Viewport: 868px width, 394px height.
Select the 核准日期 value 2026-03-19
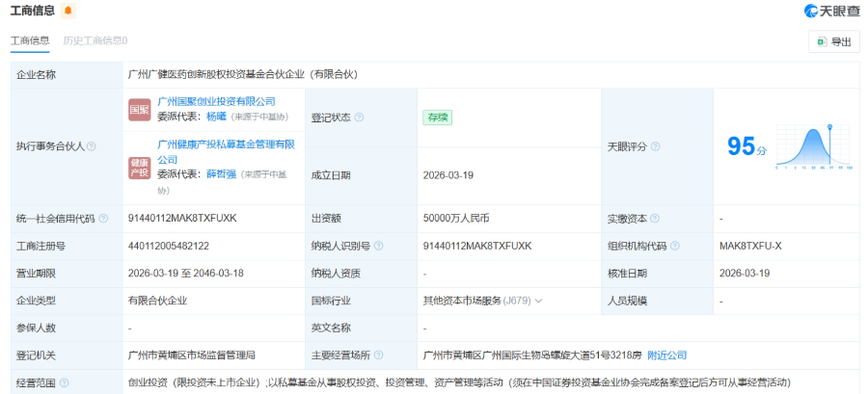[744, 273]
